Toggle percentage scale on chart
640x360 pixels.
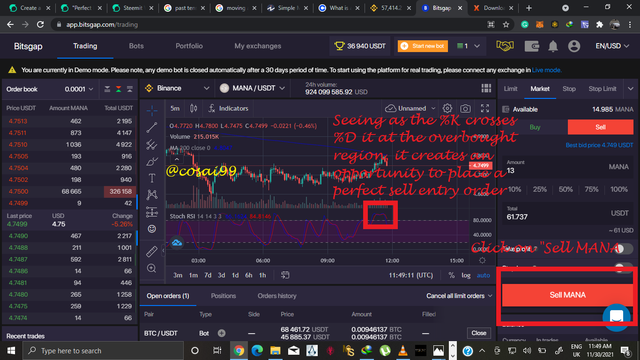pyautogui.click(x=451, y=275)
